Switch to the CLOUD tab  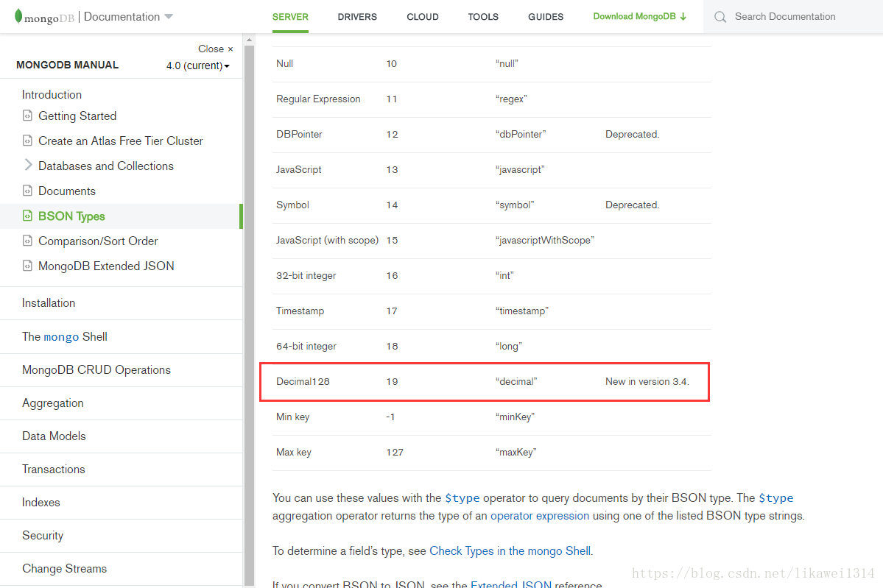tap(423, 17)
